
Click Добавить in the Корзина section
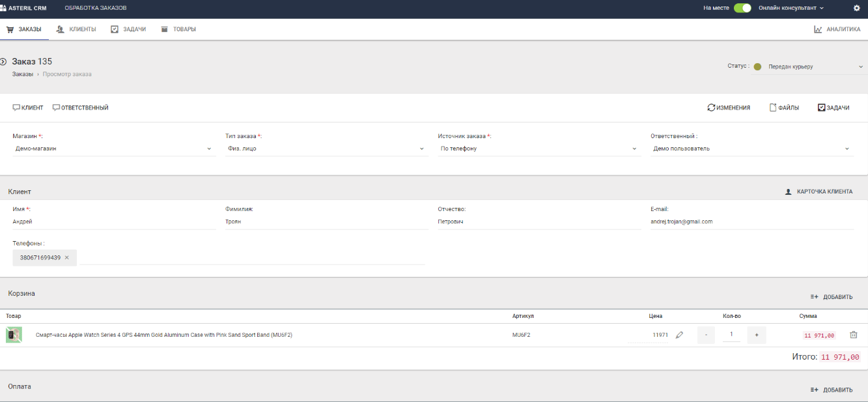832,296
